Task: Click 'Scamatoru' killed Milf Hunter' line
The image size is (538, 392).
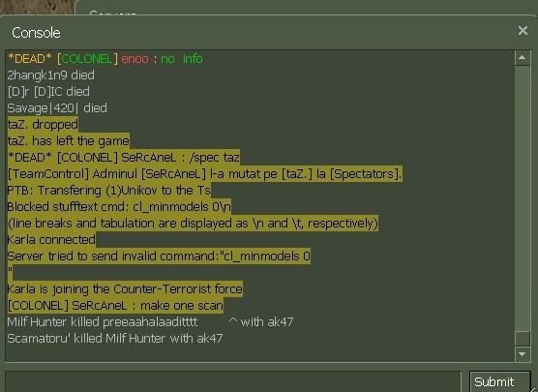Action: (x=115, y=339)
